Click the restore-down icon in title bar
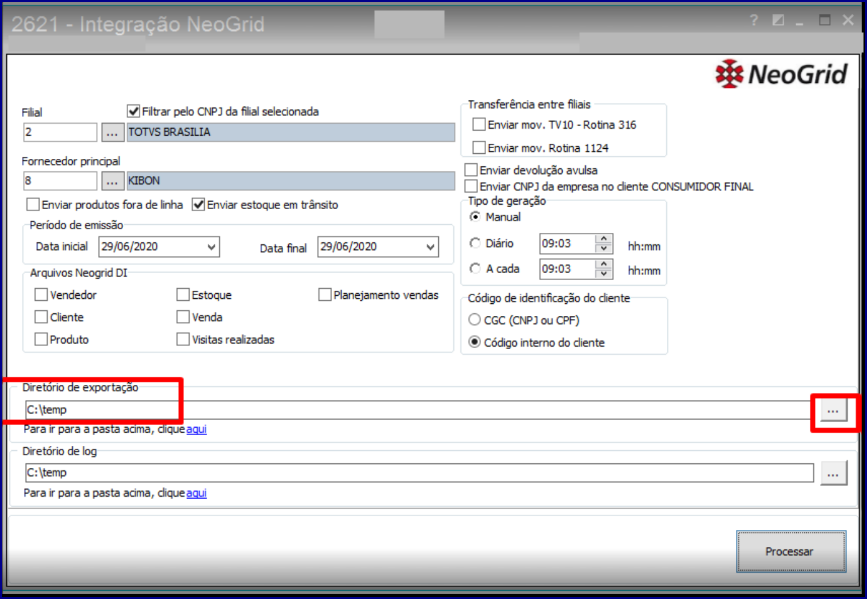 (778, 20)
